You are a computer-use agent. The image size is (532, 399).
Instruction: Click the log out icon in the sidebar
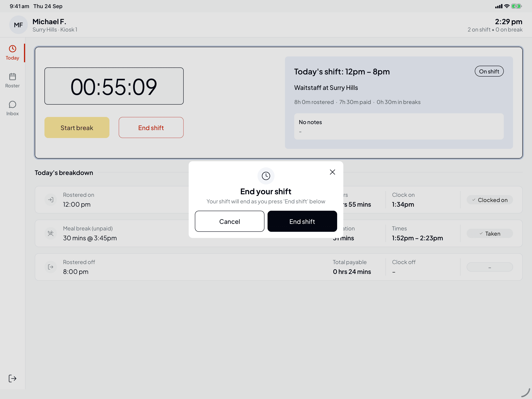tap(13, 378)
